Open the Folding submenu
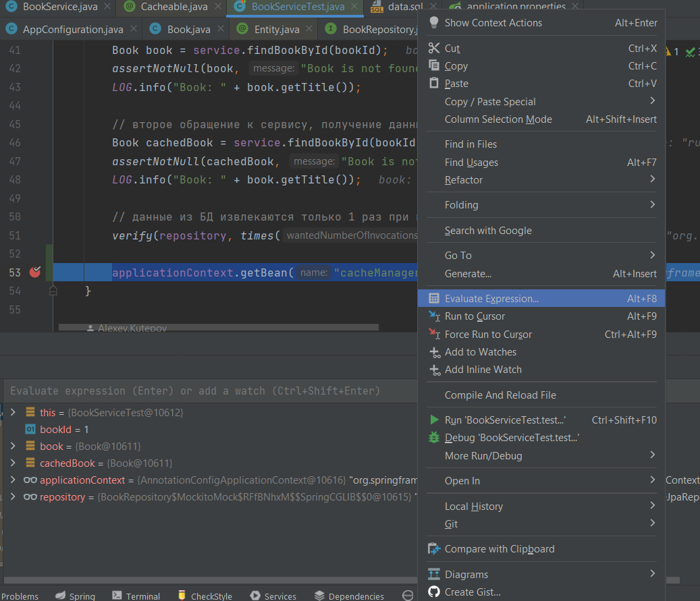 click(x=541, y=205)
